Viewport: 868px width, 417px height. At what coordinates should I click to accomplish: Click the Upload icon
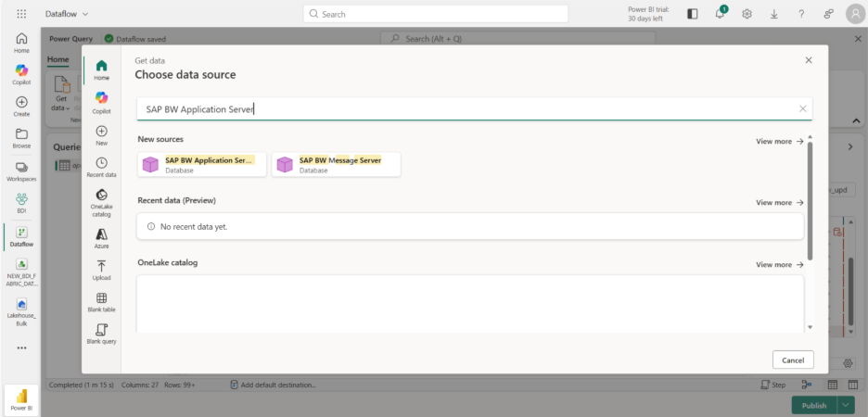(x=101, y=269)
